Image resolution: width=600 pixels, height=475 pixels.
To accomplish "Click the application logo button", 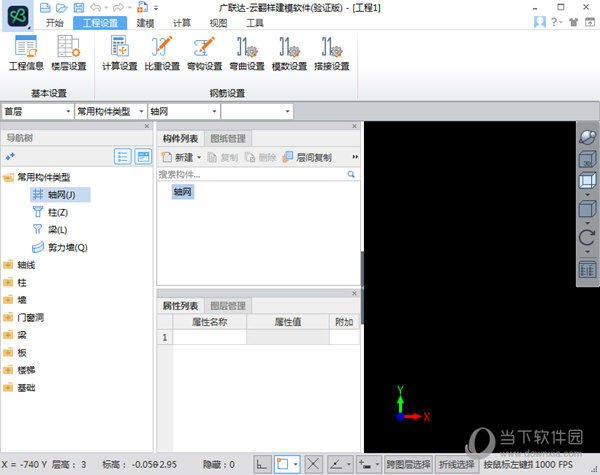I will [18, 16].
